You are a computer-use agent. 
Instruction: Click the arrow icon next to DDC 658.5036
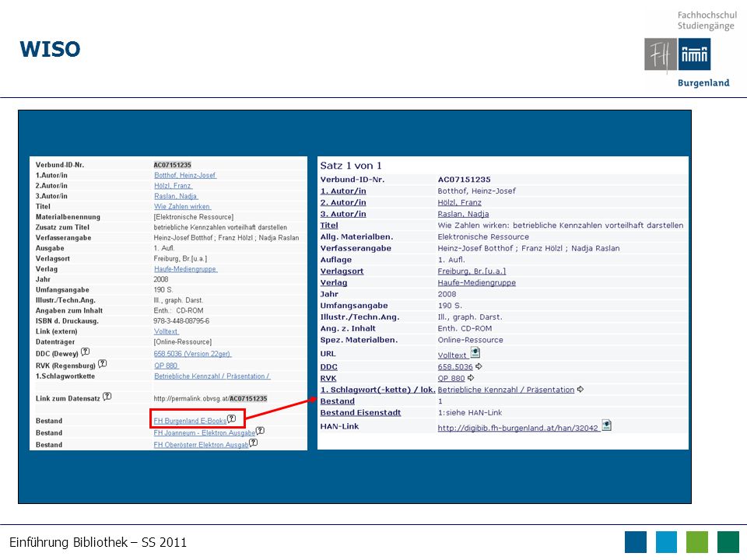pyautogui.click(x=479, y=366)
